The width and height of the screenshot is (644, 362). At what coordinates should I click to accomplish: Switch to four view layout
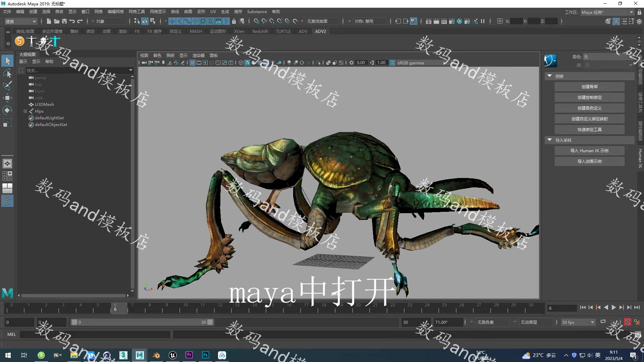click(x=7, y=176)
